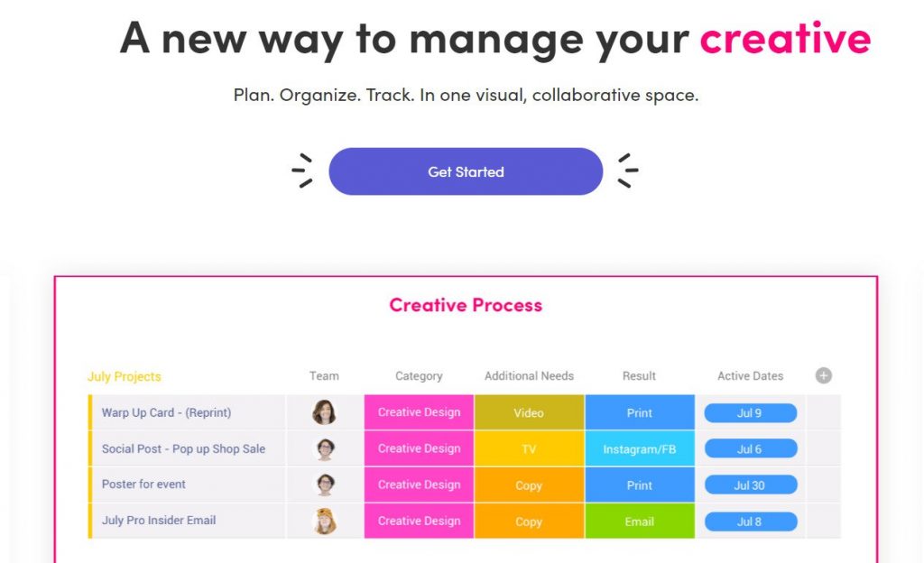This screenshot has width=924, height=563.
Task: Click the Jul 9 active date pill
Action: (x=750, y=412)
